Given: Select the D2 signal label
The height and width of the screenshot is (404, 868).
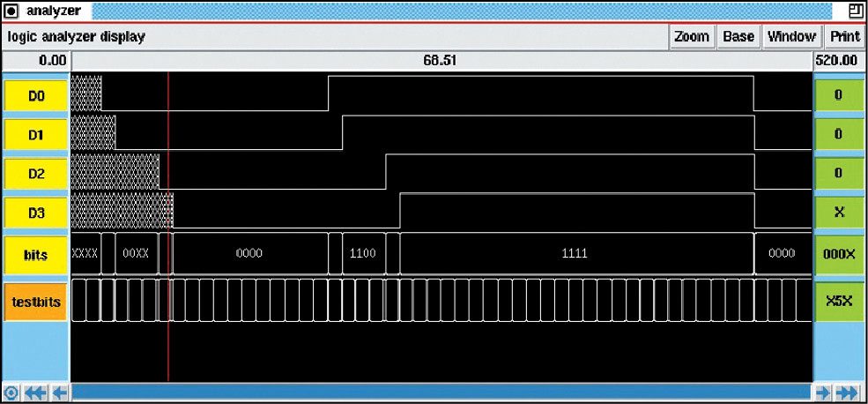Looking at the screenshot, I should click(x=36, y=174).
